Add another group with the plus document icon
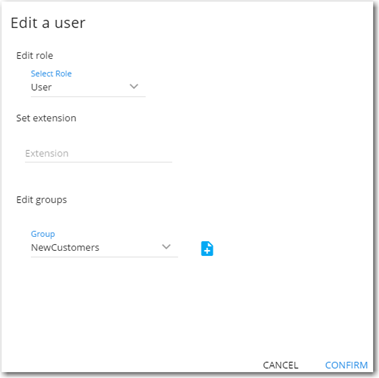This screenshot has width=379, height=378. pyautogui.click(x=207, y=249)
